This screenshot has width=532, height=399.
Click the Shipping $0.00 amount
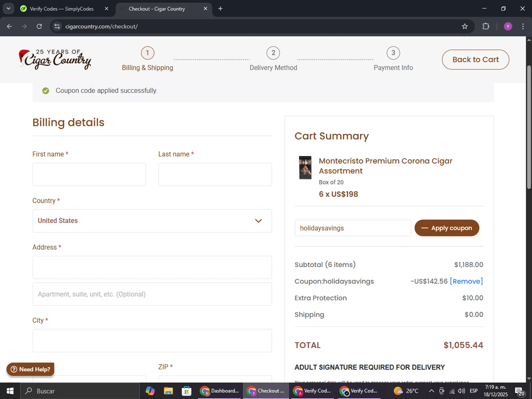click(x=474, y=315)
